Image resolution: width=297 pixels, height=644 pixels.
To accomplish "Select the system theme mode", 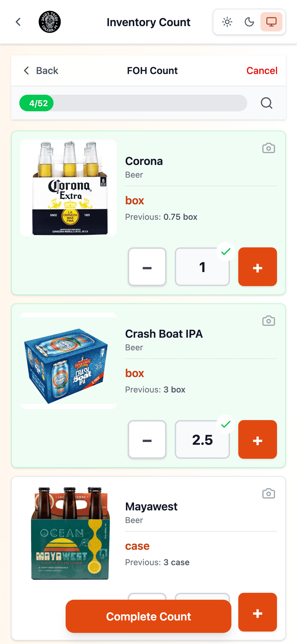I will (271, 22).
